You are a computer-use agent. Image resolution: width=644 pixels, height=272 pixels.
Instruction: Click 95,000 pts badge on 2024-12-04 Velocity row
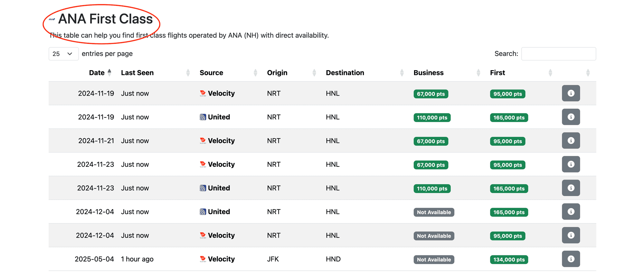click(x=507, y=236)
